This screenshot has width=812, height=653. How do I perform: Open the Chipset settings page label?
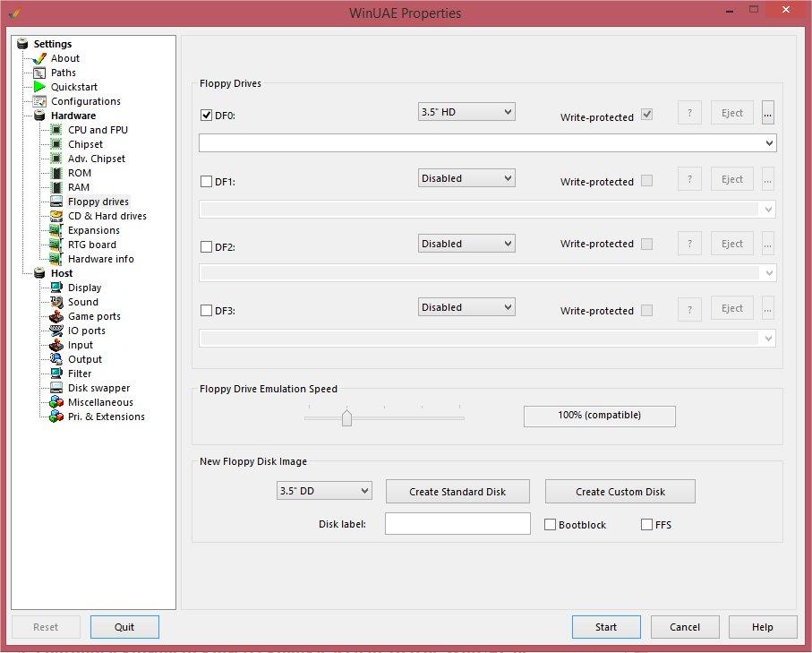pyautogui.click(x=85, y=144)
